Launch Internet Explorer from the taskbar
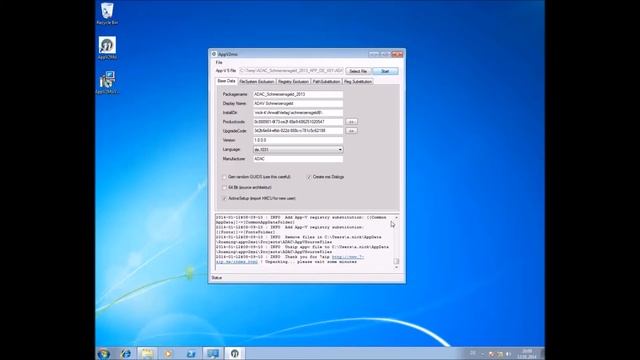Screen dimensions: 640x360 pos(126,353)
